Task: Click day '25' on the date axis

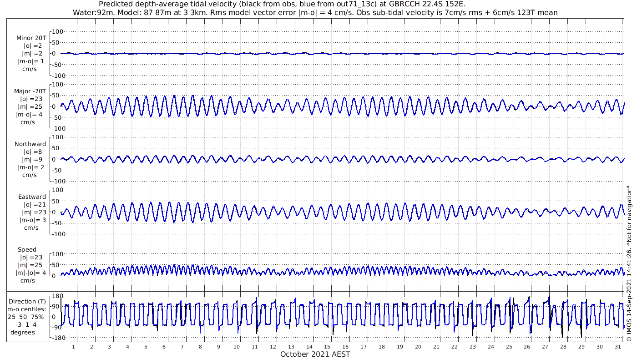Action: [x=509, y=347]
